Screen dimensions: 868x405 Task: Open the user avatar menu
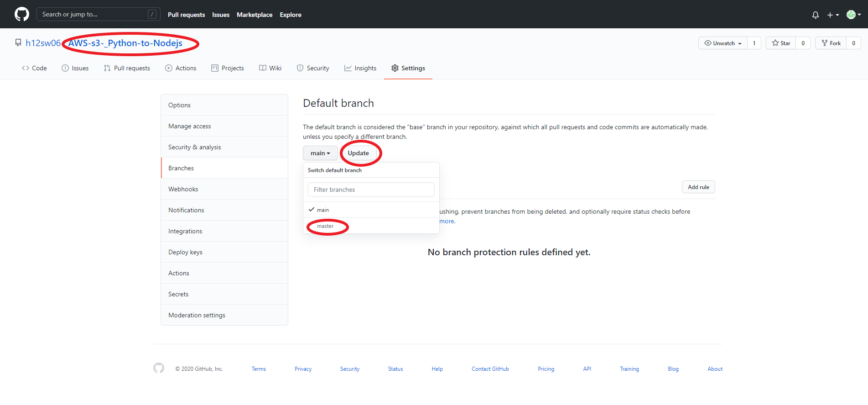(x=853, y=15)
